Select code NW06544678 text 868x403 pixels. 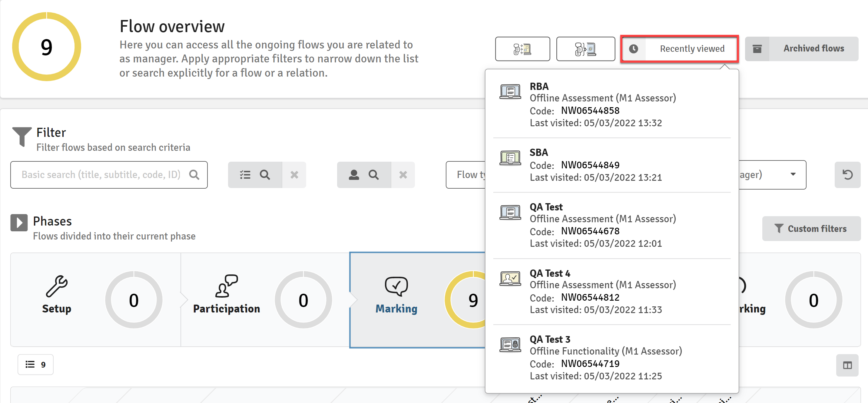(x=590, y=231)
